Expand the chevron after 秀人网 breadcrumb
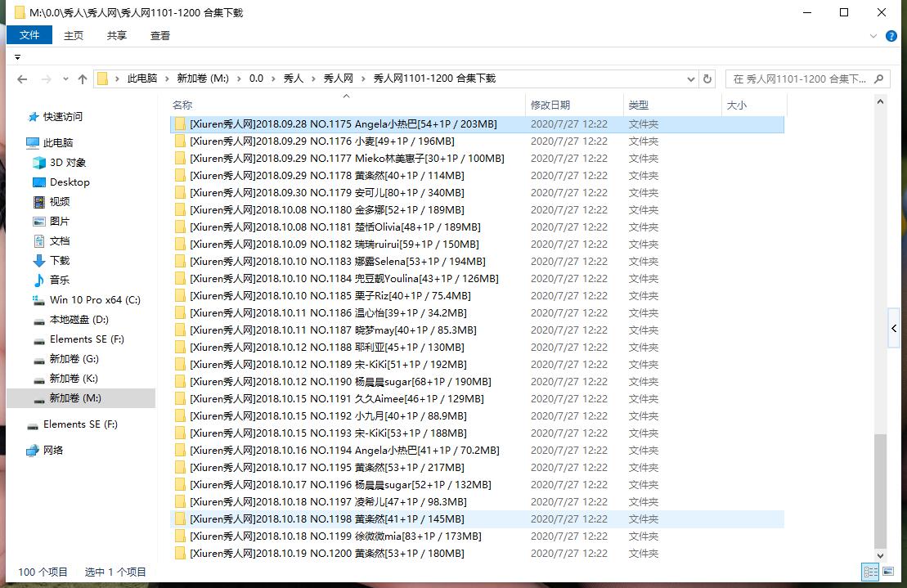This screenshot has width=907, height=588. 363,79
